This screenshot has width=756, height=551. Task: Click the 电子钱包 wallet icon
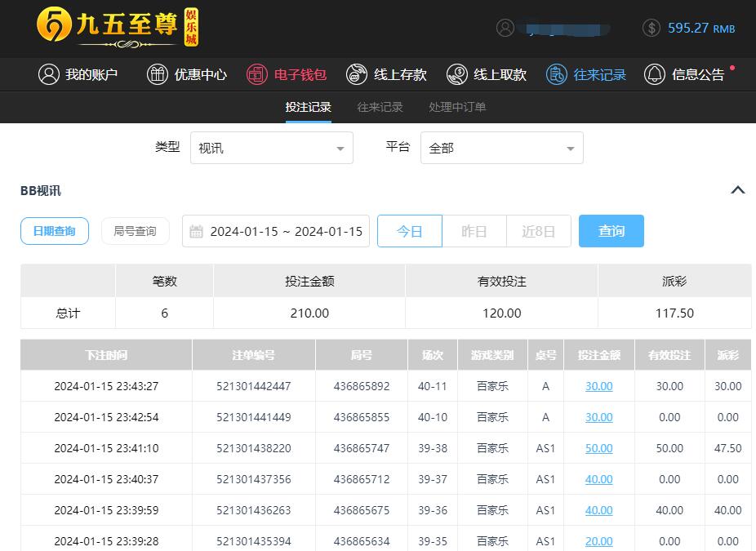pos(257,74)
